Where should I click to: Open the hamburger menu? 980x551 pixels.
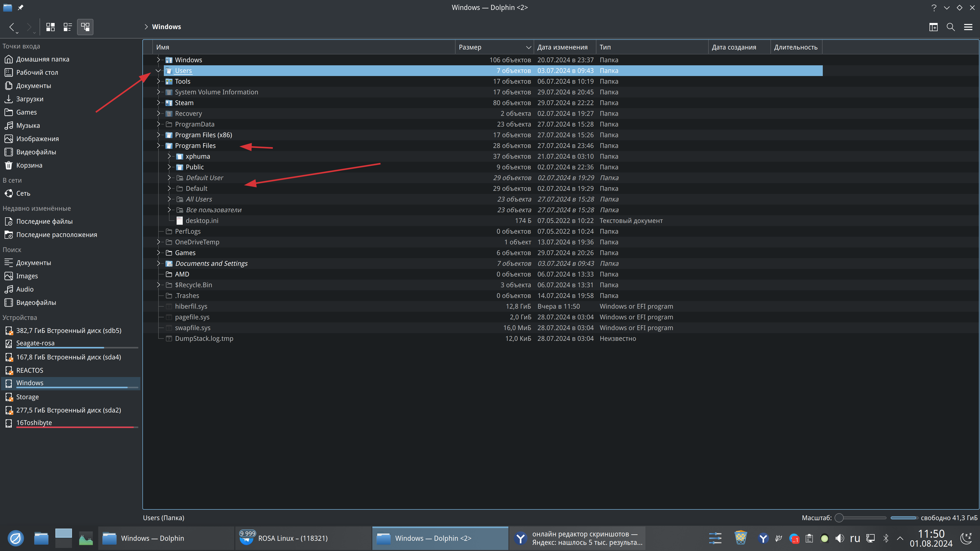pyautogui.click(x=968, y=27)
